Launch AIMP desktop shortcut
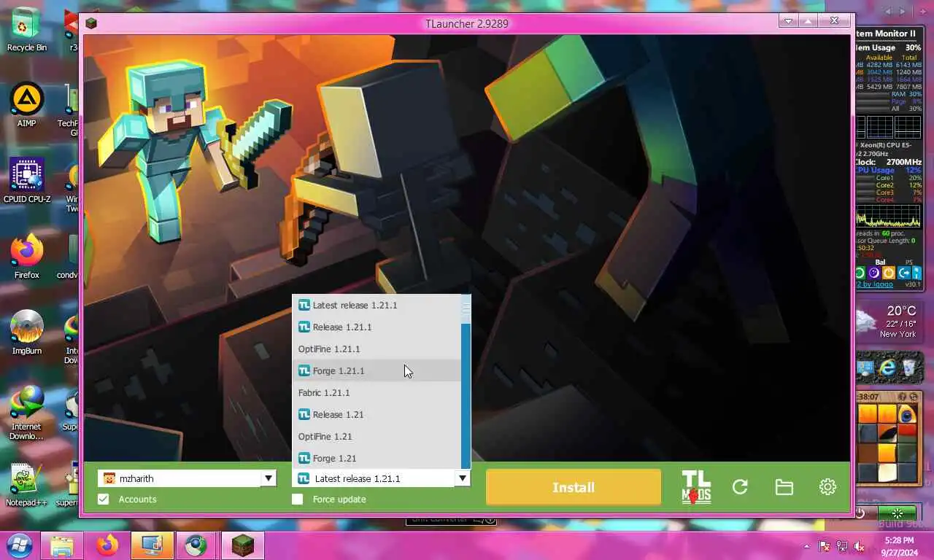Viewport: 934px width, 560px height. 27,104
